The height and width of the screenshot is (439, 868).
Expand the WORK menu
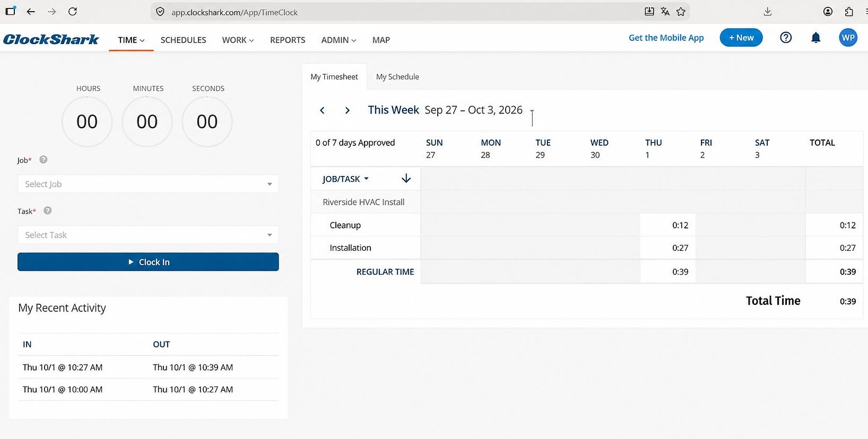pyautogui.click(x=238, y=40)
